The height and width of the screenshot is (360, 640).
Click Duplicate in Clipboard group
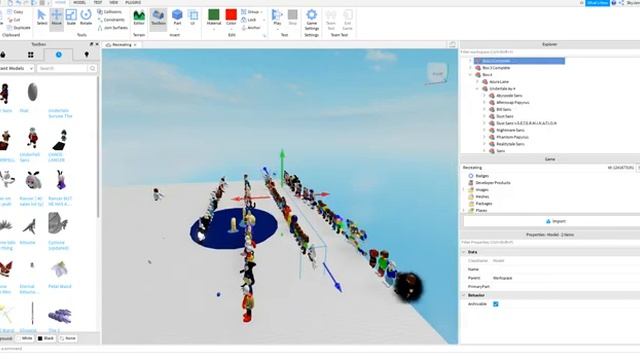pyautogui.click(x=19, y=28)
